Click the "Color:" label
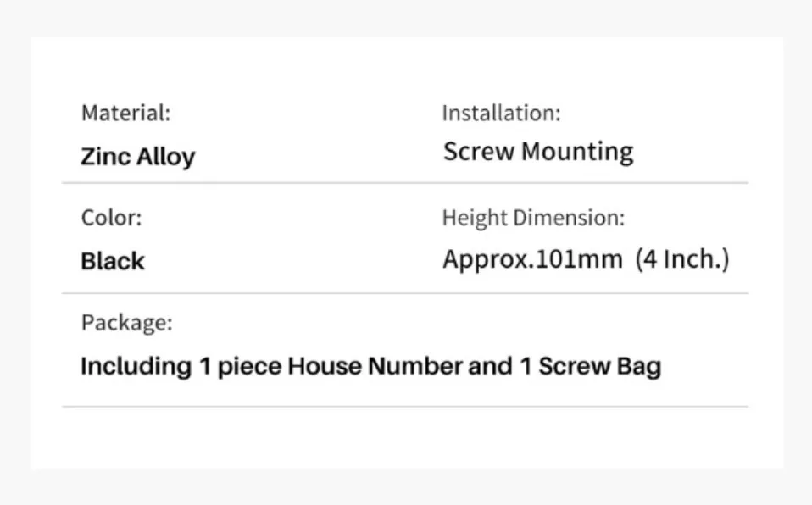Screen dimensions: 812x505 click(111, 218)
